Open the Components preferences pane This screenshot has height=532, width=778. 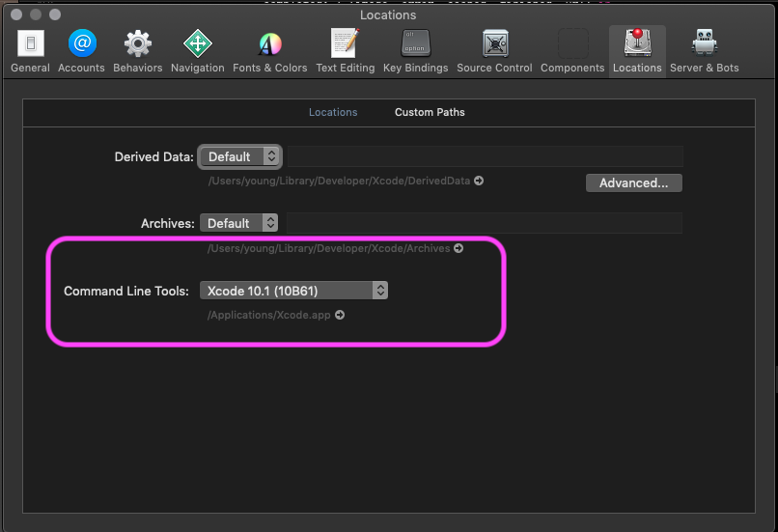coord(572,51)
